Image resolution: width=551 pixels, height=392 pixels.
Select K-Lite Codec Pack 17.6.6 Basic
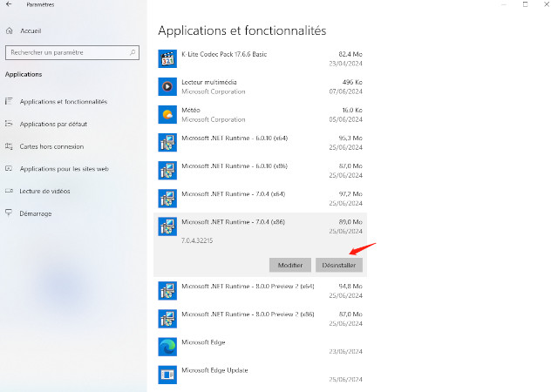[x=224, y=54]
